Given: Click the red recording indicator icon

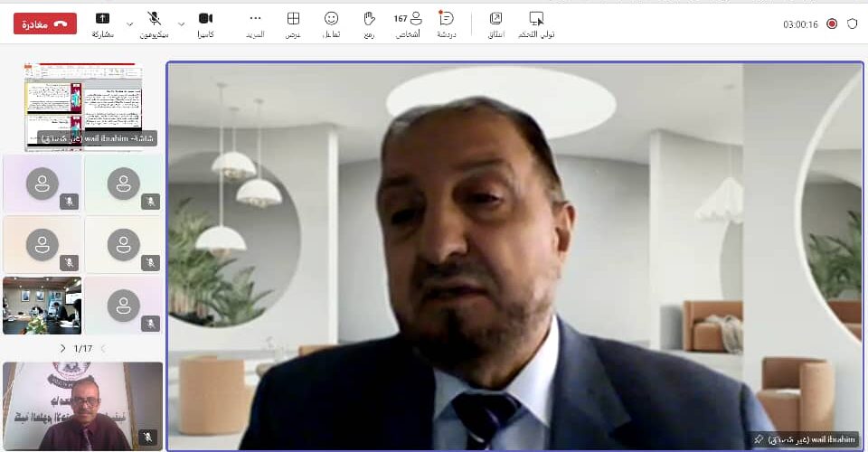Looking at the screenshot, I should pyautogui.click(x=832, y=24).
